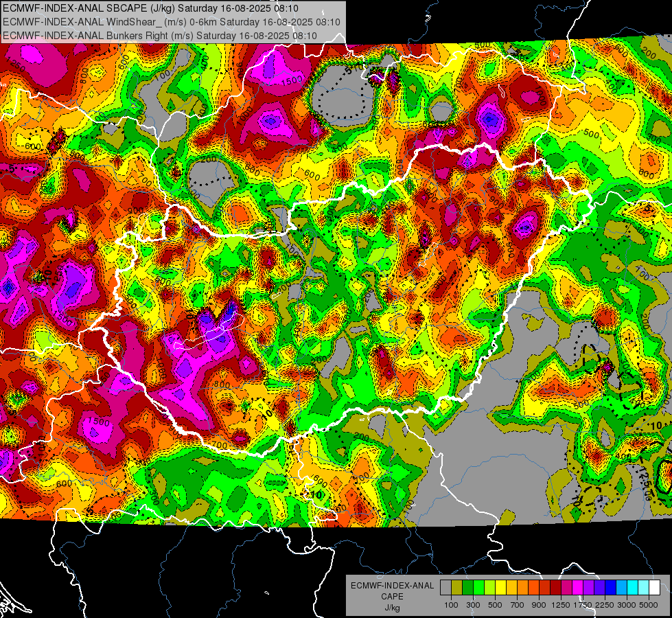Click the 2250 legend scale value
672x618 pixels.
point(605,605)
